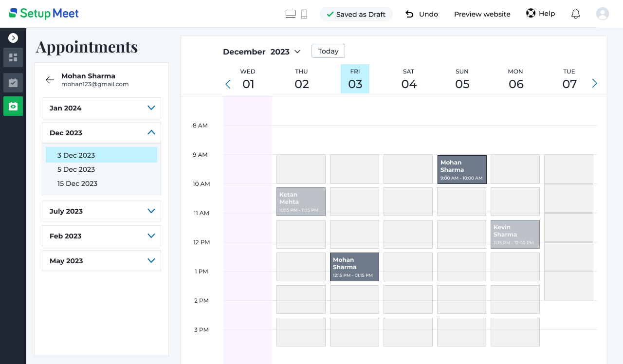Click Preview website link
The height and width of the screenshot is (364, 623).
(x=482, y=14)
